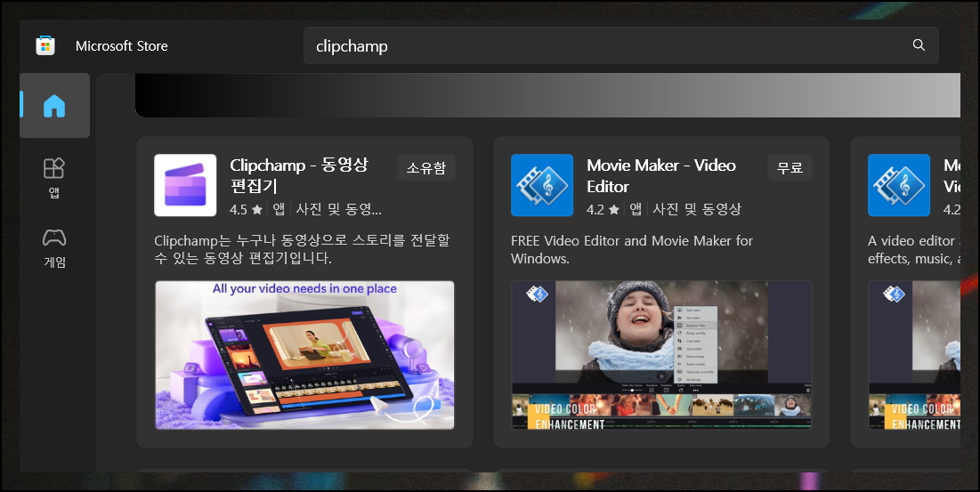
Task: Click 사진 및 동영상 category on Movie Maker
Action: 697,209
